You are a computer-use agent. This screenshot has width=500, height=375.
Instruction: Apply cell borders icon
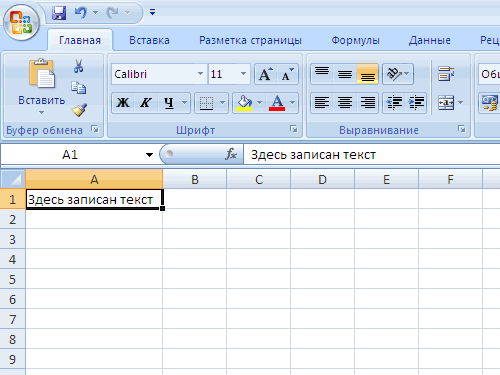pyautogui.click(x=206, y=103)
